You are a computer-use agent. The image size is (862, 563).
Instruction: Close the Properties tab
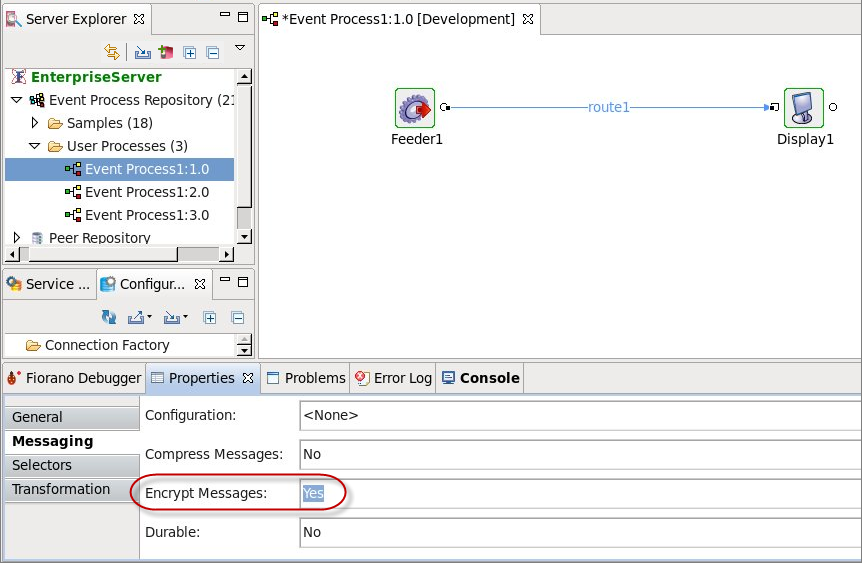[x=248, y=378]
